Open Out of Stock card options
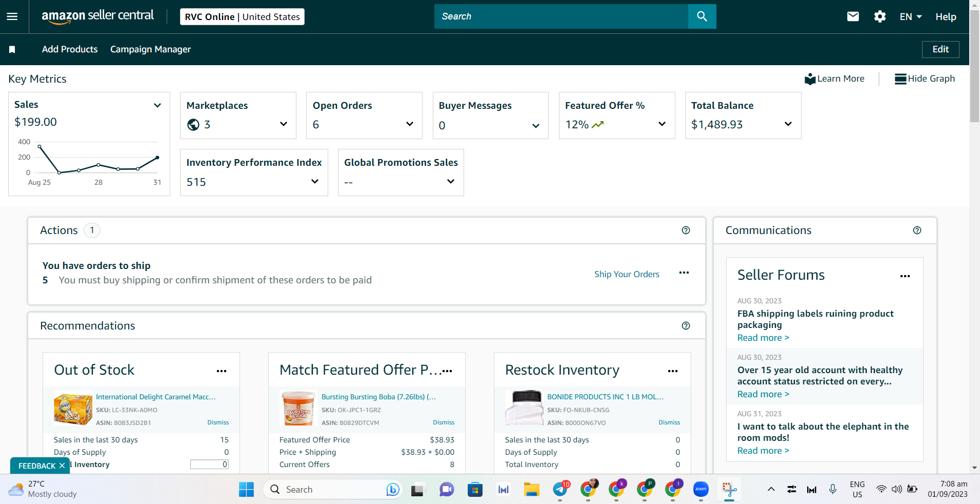 (x=222, y=371)
